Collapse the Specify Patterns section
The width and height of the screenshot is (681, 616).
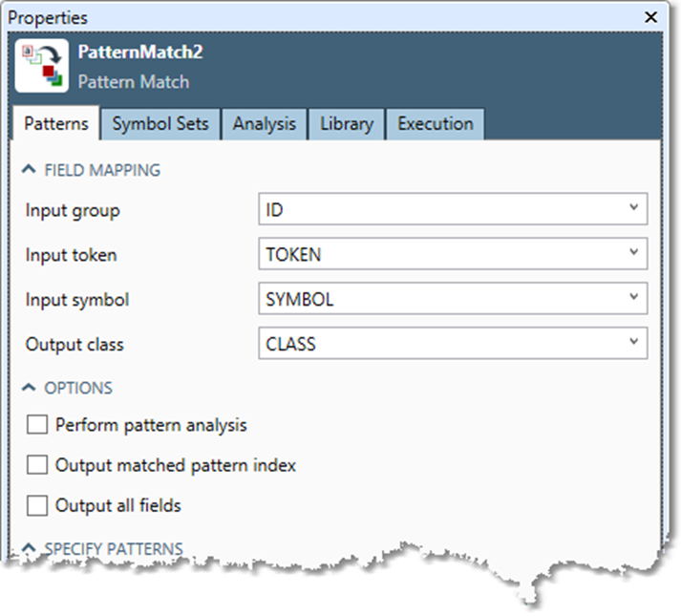[28, 549]
